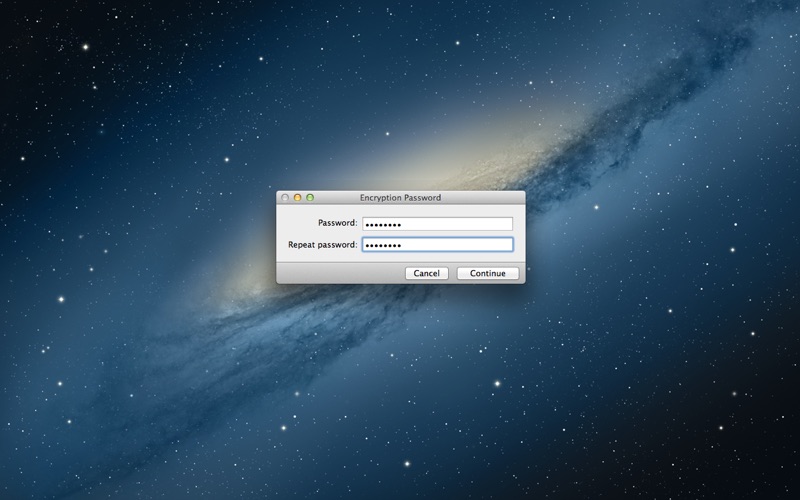Cancel the Encryption Password dialog
The image size is (800, 500).
click(x=427, y=273)
